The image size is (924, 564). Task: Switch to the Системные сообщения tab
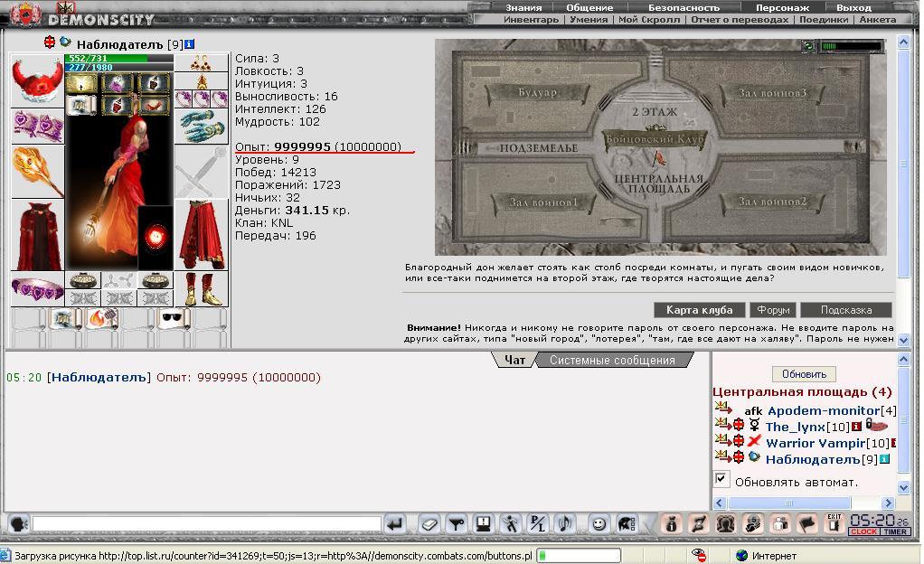tap(612, 360)
